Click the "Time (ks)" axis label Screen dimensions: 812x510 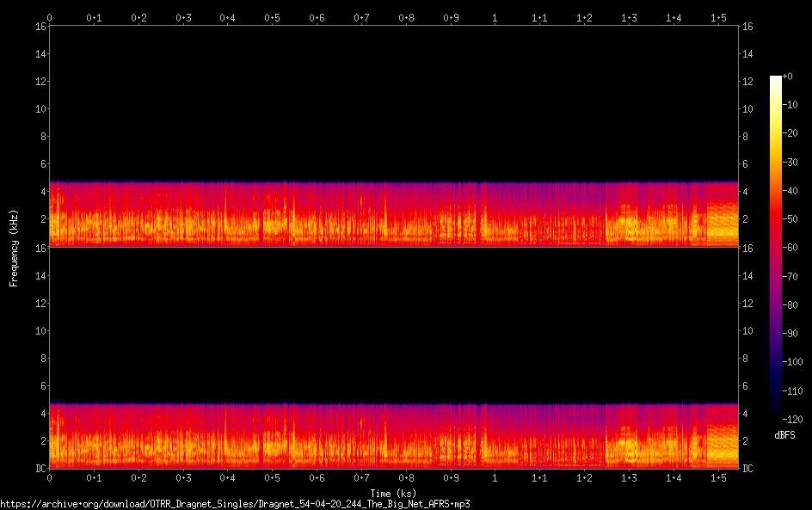click(393, 493)
